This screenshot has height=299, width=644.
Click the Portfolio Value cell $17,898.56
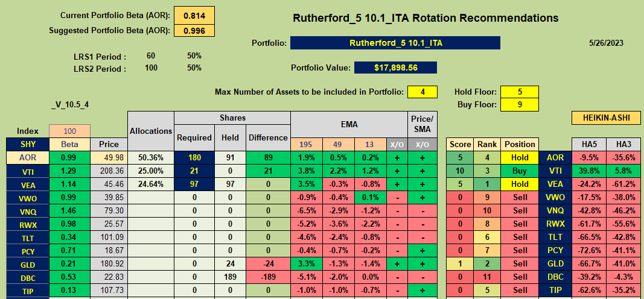(x=395, y=68)
